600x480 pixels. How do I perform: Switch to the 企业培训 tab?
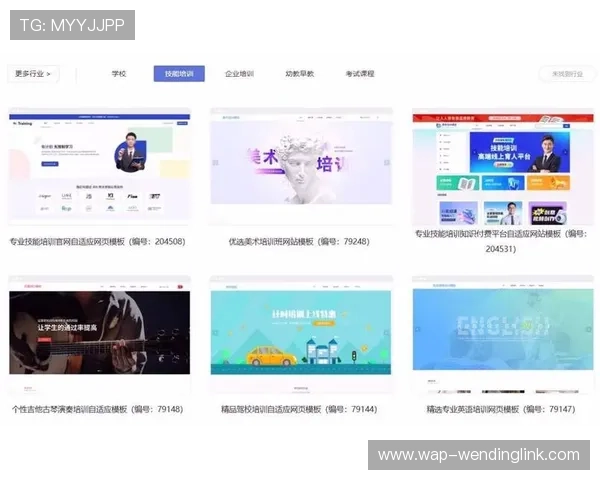[x=239, y=73]
